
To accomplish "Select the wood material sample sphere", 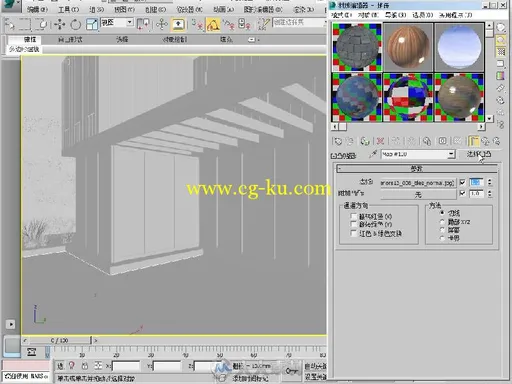I will click(x=408, y=47).
